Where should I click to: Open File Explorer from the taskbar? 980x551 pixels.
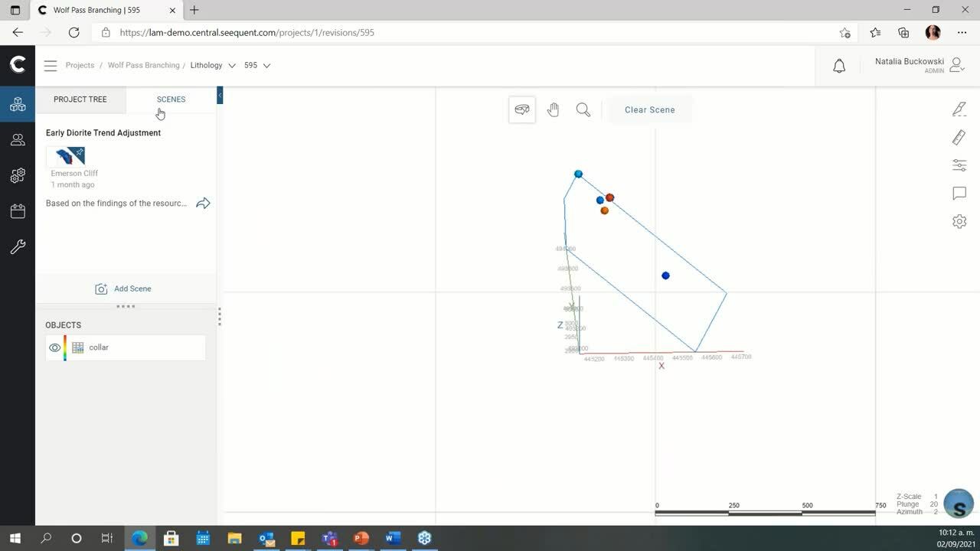point(234,539)
